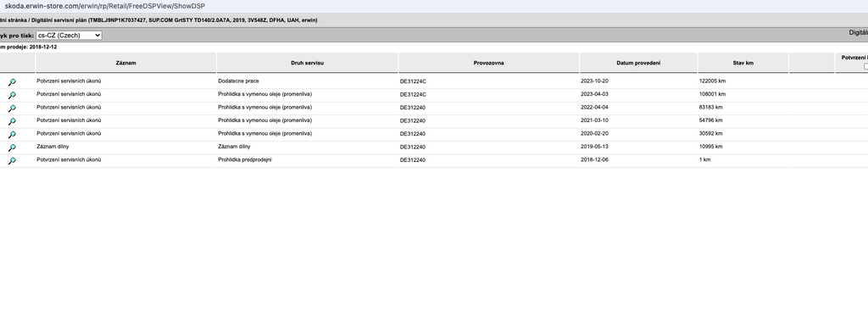The width and height of the screenshot is (868, 334).
Task: Click Záznam dílny in the Druh servisu column
Action: pos(234,147)
